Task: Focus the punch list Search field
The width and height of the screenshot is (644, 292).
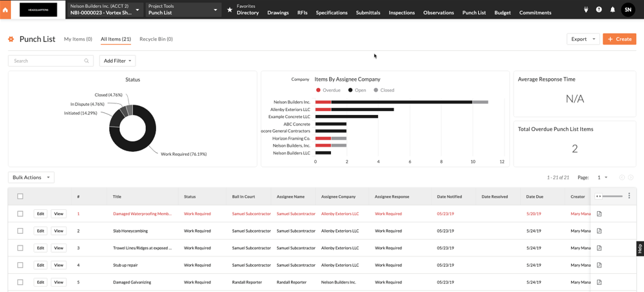Action: [x=49, y=61]
